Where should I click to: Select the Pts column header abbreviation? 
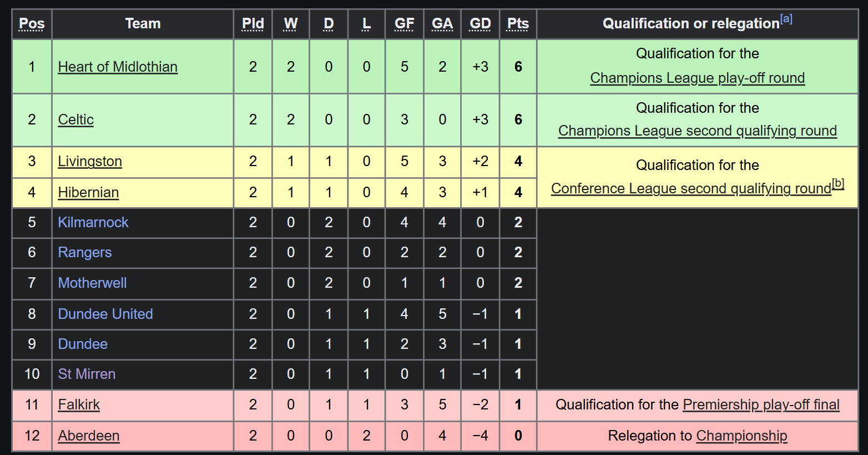click(x=518, y=23)
